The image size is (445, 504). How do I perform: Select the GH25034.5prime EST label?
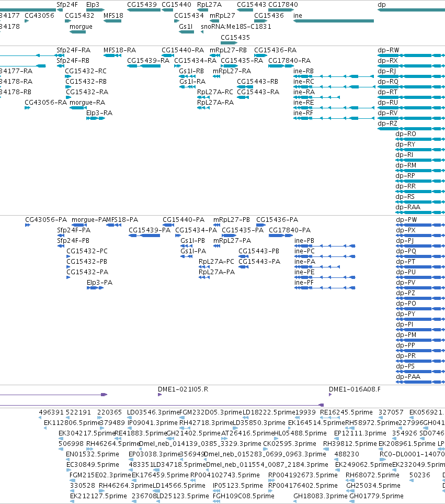tap(373, 485)
